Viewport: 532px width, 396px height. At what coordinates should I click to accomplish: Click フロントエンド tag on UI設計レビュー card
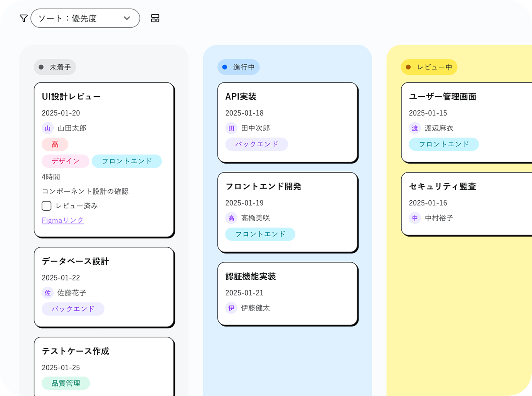tap(127, 161)
